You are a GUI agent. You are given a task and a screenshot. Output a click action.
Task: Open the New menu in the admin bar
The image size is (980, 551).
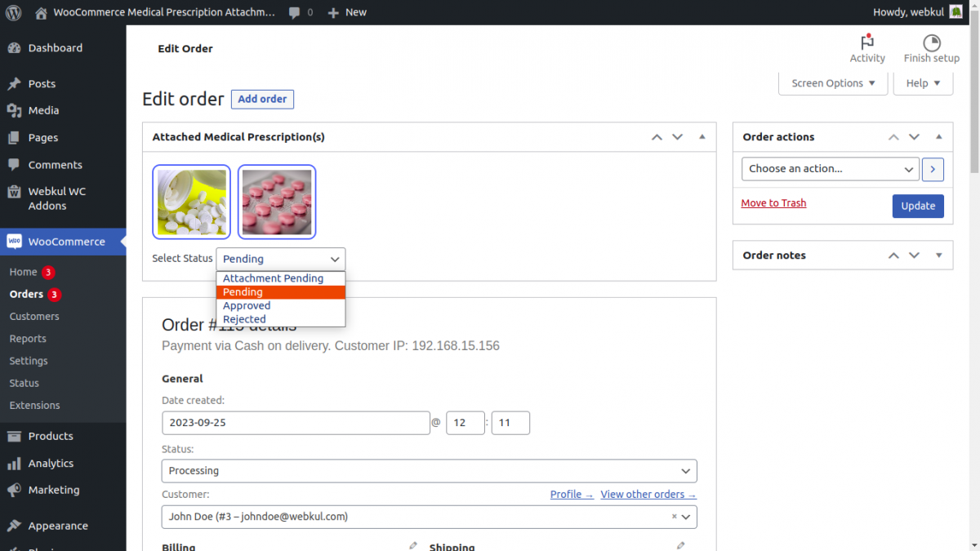[346, 12]
